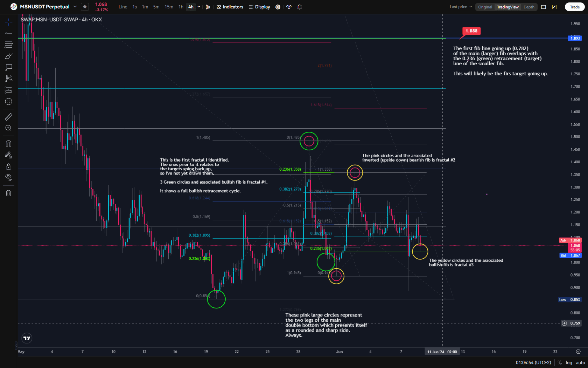Click the TradingView logo on chart
The width and height of the screenshot is (588, 368).
coord(27,338)
